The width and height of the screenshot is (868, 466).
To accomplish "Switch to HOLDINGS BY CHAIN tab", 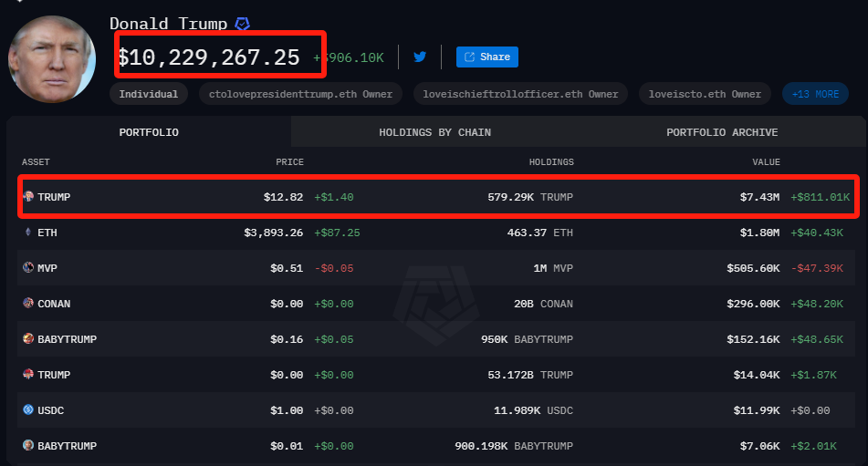I will point(435,132).
